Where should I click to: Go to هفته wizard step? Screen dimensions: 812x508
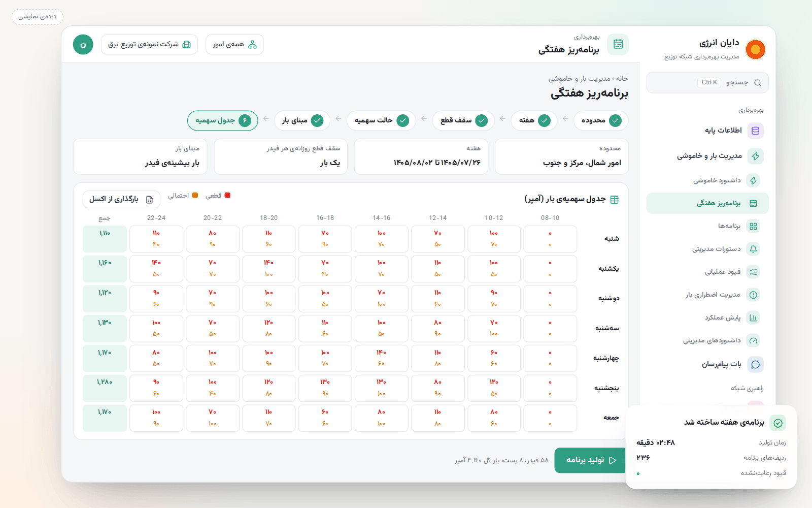pyautogui.click(x=534, y=120)
